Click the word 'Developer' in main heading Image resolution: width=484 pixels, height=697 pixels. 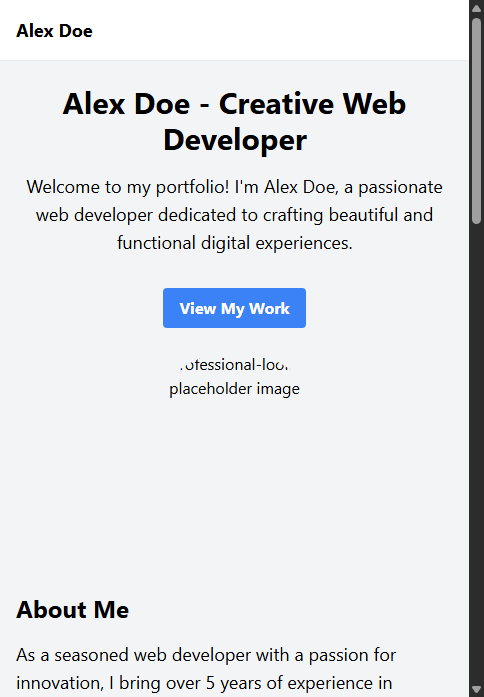coord(235,140)
